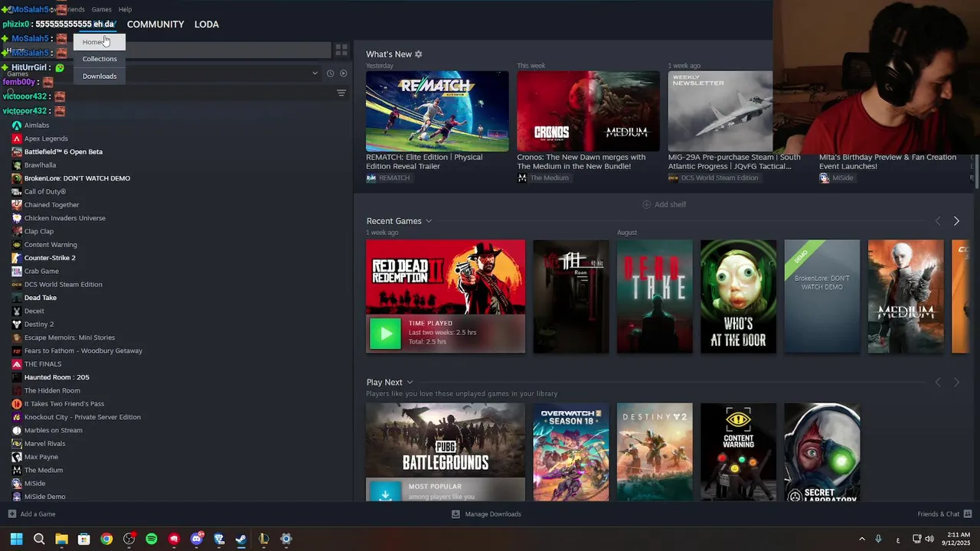Open What's New settings gear

click(x=418, y=54)
